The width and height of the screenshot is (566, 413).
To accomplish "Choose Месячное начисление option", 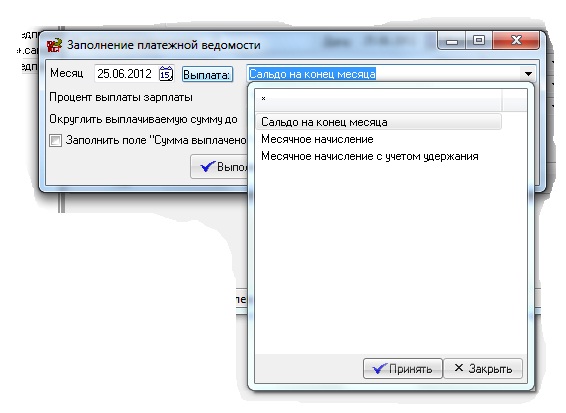I will click(317, 139).
